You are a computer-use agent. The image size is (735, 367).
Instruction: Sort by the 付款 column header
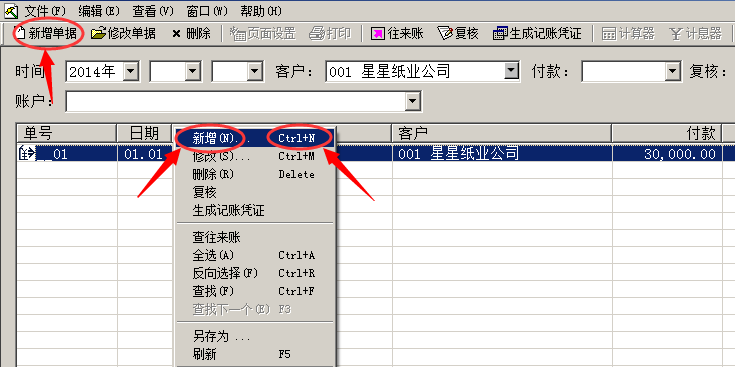(x=667, y=134)
